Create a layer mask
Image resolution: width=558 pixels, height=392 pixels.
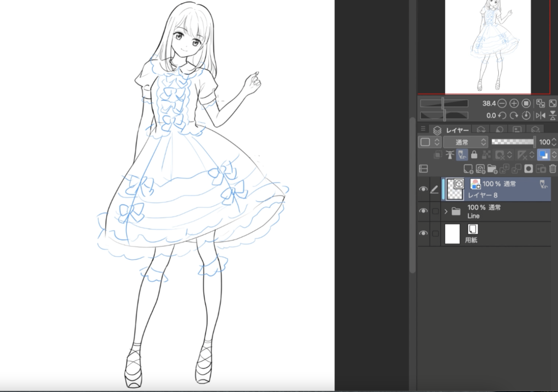[529, 169]
